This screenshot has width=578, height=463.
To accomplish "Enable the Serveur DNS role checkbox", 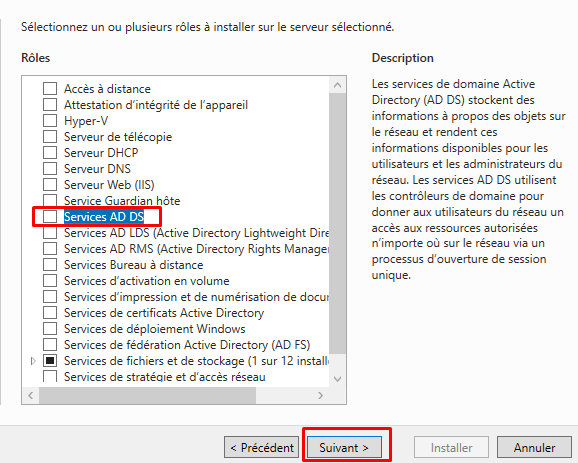I will click(x=50, y=169).
